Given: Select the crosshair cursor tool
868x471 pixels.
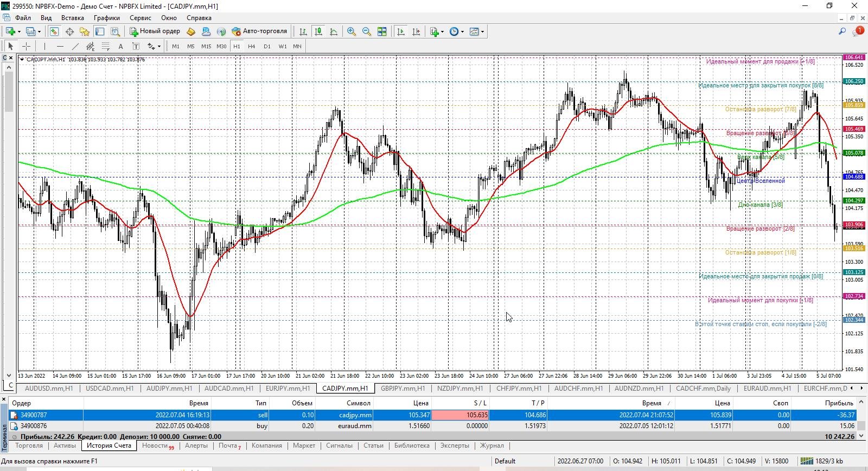Looking at the screenshot, I should (26, 46).
